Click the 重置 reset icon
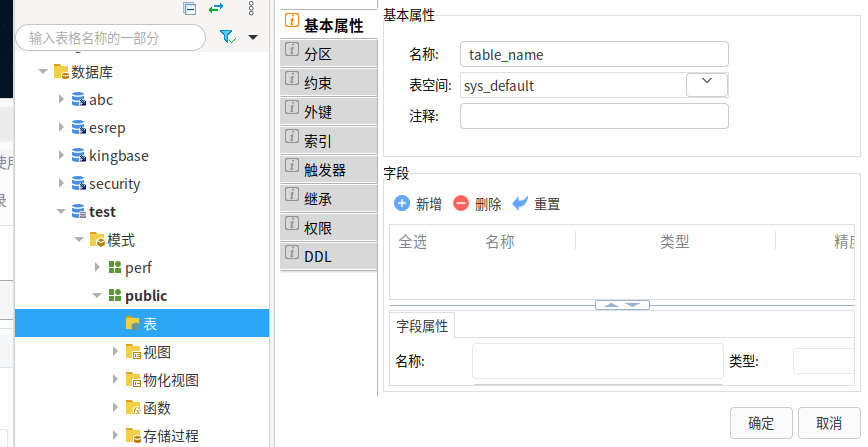The width and height of the screenshot is (868, 447). 520,203
